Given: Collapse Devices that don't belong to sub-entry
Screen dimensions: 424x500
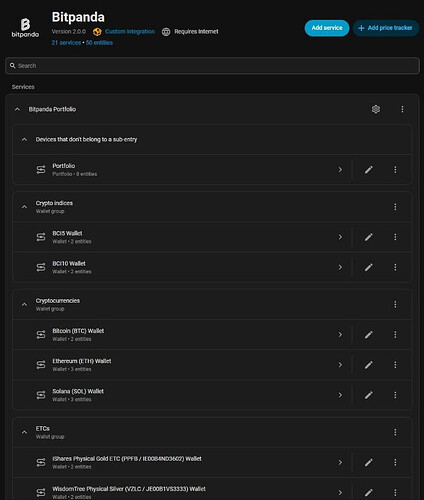Looking at the screenshot, I should pyautogui.click(x=24, y=140).
